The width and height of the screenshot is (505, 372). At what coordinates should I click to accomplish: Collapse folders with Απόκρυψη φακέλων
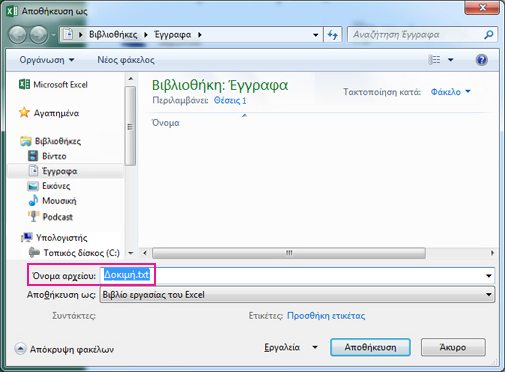tap(64, 349)
